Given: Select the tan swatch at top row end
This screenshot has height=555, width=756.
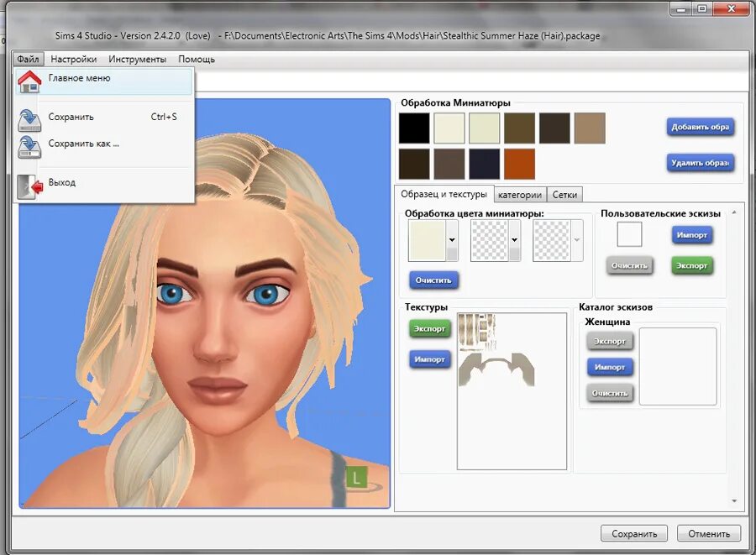Looking at the screenshot, I should point(591,128).
